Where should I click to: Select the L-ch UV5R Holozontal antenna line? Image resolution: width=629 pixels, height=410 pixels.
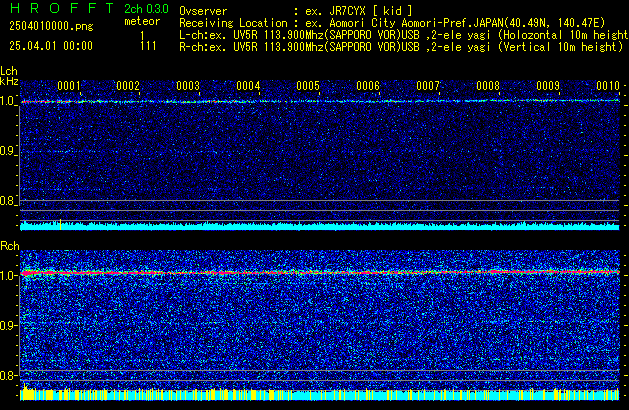coord(404,35)
